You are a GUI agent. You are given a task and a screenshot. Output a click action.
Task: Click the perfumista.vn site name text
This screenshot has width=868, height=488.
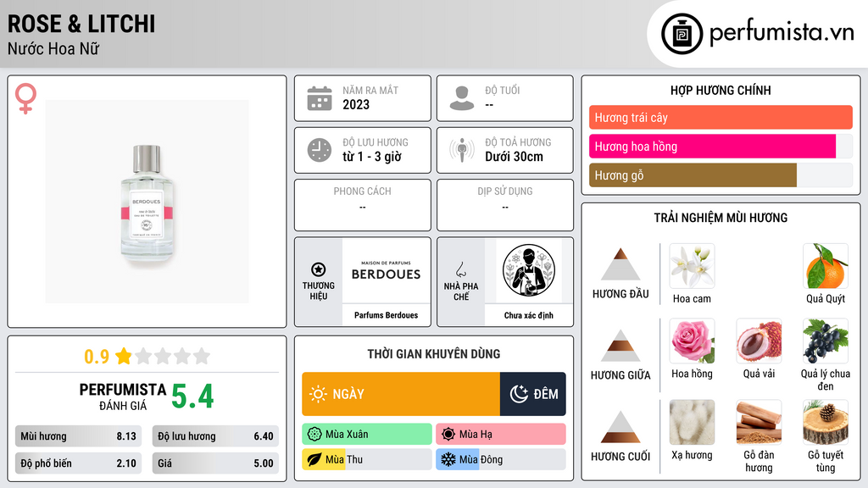pos(782,32)
